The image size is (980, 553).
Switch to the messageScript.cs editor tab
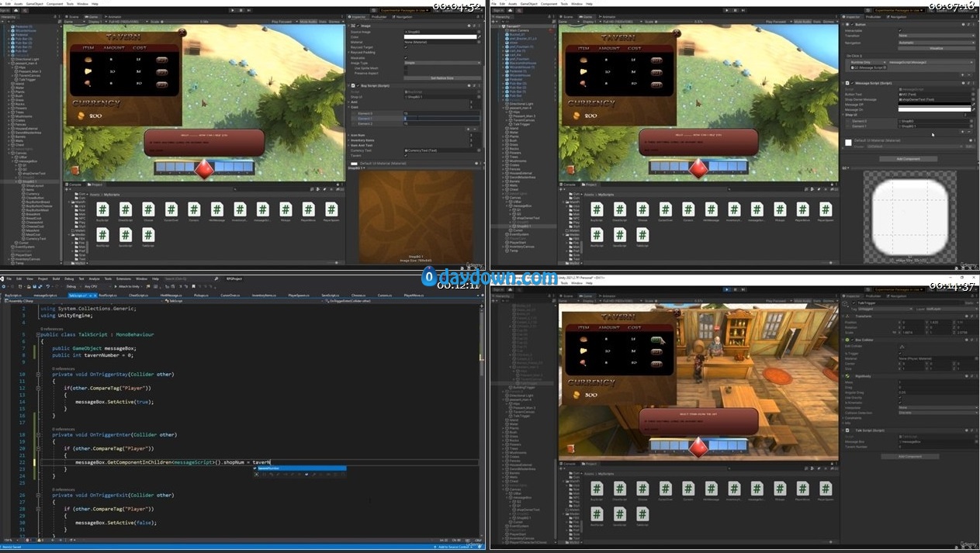tap(46, 296)
